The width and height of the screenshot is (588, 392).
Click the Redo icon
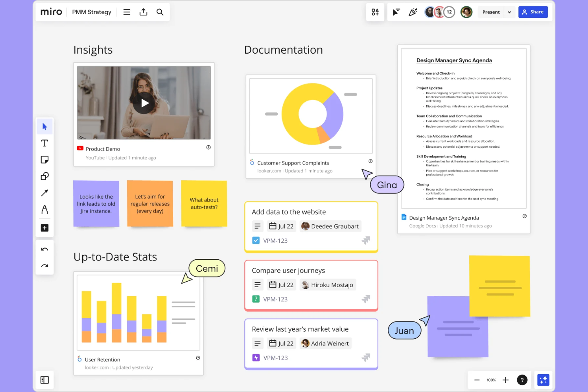44,265
